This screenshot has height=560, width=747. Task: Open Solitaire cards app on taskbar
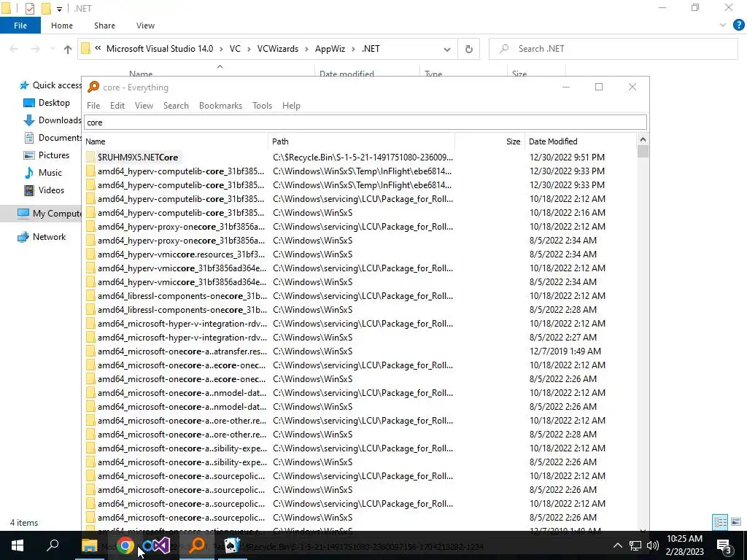(232, 545)
